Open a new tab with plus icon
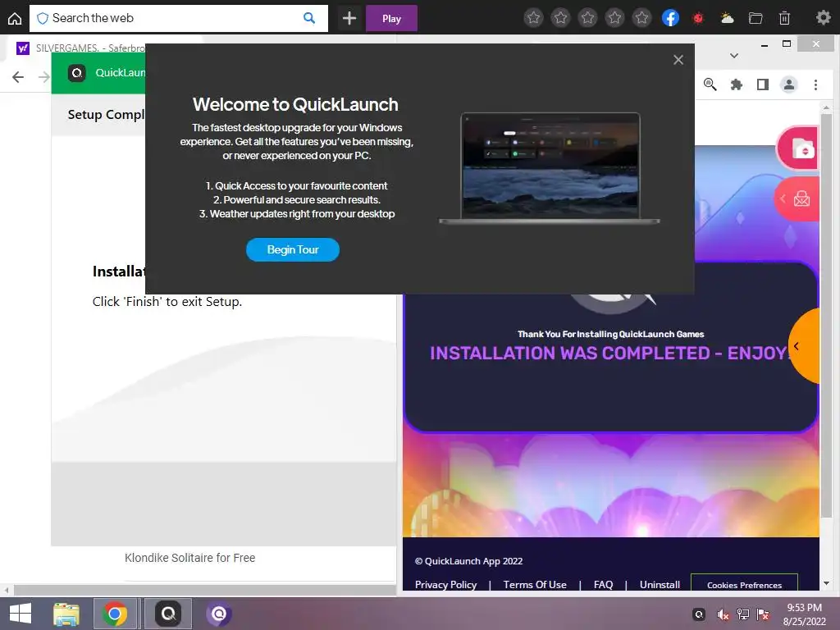The width and height of the screenshot is (840, 630). pyautogui.click(x=349, y=18)
